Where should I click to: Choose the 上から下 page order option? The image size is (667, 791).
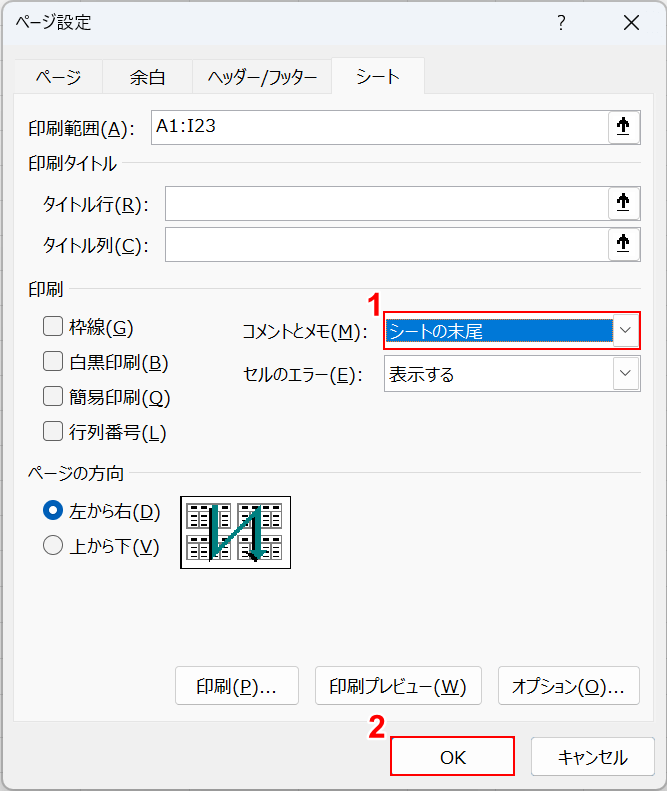click(x=53, y=546)
